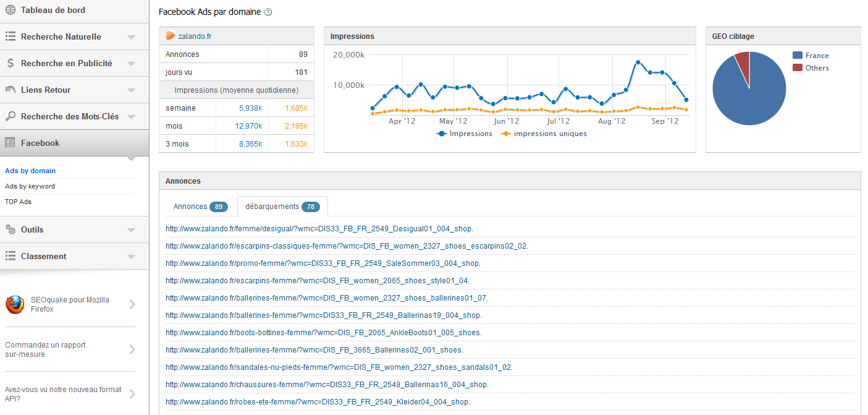Expand Recherche des Mots-Clés arrow
Viewport: 868px width, 415px height.
pos(131,117)
